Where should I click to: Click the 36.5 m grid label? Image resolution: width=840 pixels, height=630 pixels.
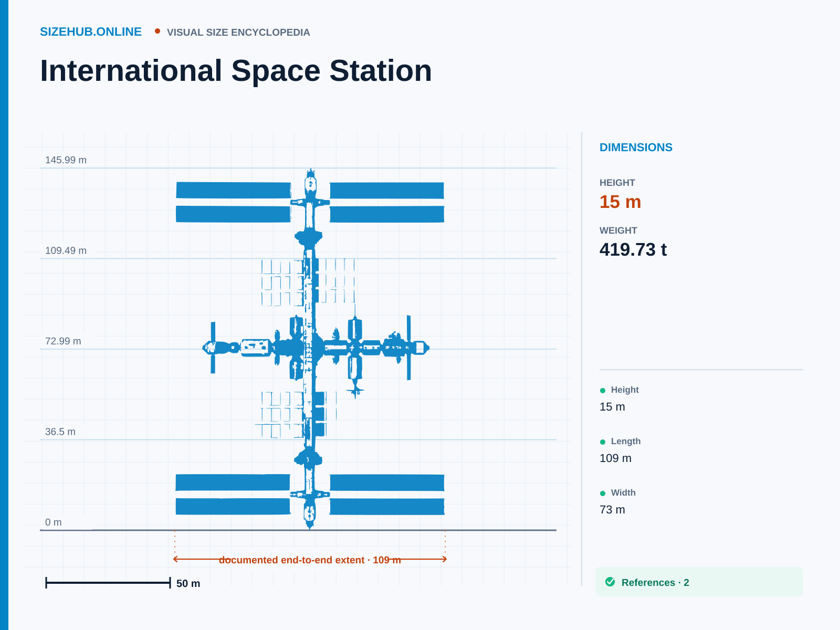pos(60,432)
